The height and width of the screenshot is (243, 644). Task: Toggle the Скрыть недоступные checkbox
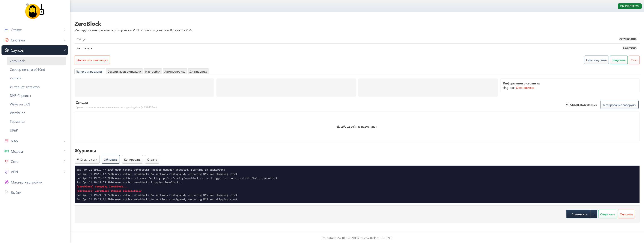click(x=567, y=105)
